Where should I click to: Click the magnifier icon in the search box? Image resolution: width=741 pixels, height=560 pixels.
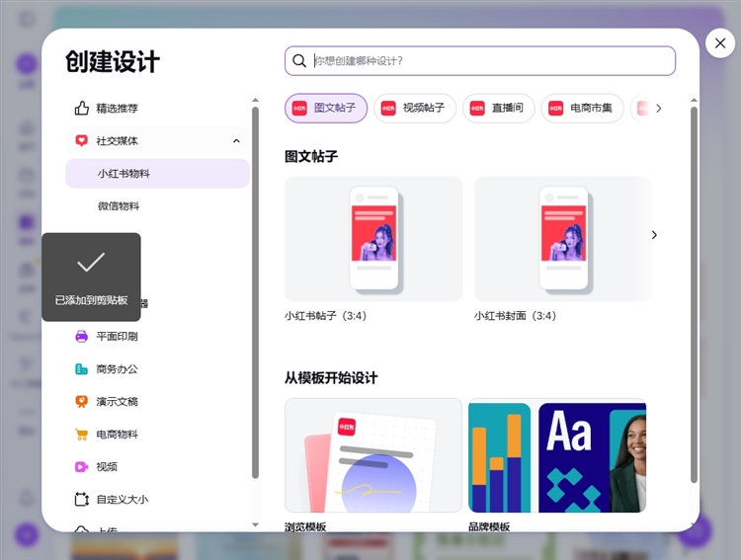pyautogui.click(x=299, y=60)
